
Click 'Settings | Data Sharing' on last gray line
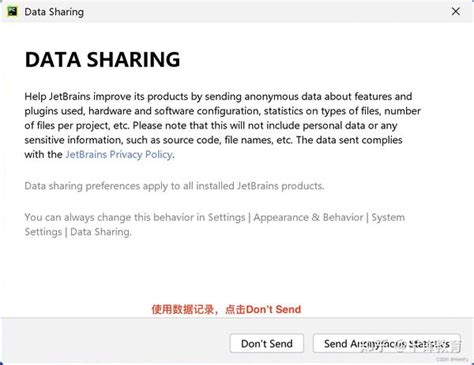[x=78, y=232]
